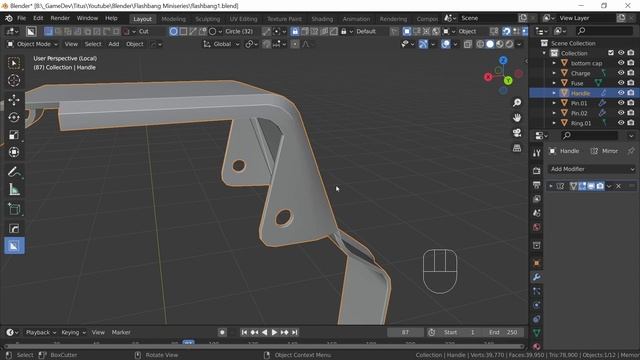Click the blue Z axis gizmo ball
Viewport: 640px width, 360px height.
coord(503,61)
